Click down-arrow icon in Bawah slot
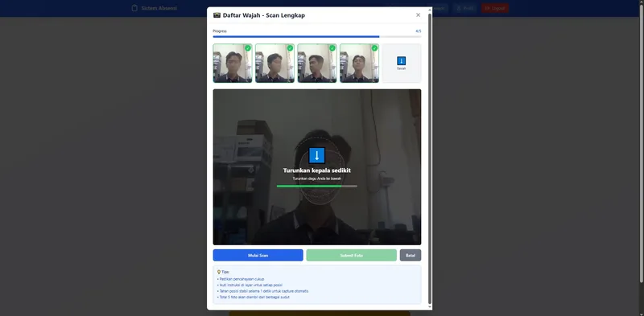 pos(401,61)
